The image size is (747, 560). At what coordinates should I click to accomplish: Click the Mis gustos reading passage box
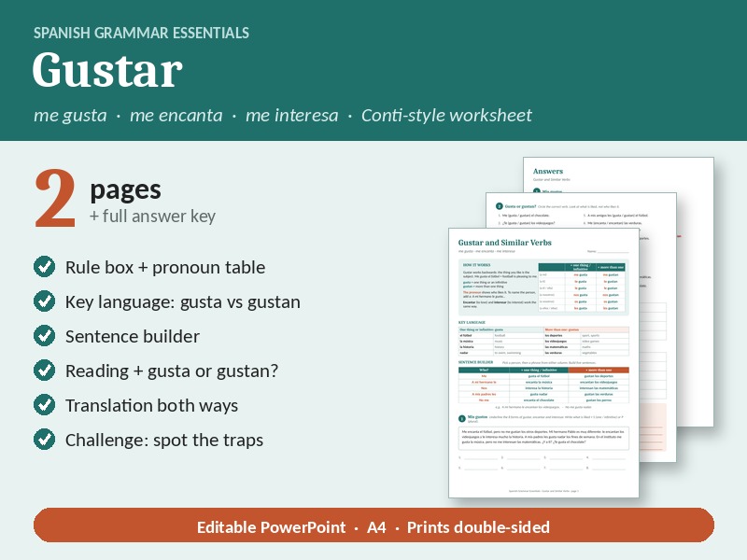(x=543, y=438)
